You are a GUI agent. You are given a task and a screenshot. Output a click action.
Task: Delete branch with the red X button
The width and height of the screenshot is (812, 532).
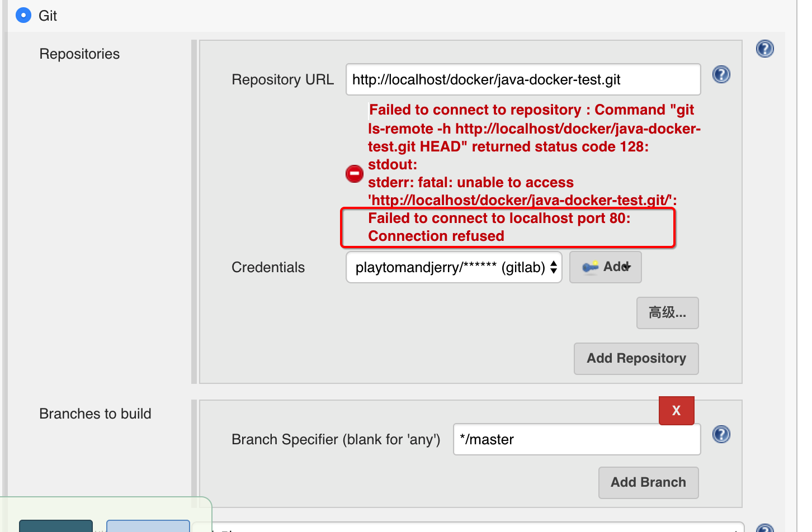(676, 411)
